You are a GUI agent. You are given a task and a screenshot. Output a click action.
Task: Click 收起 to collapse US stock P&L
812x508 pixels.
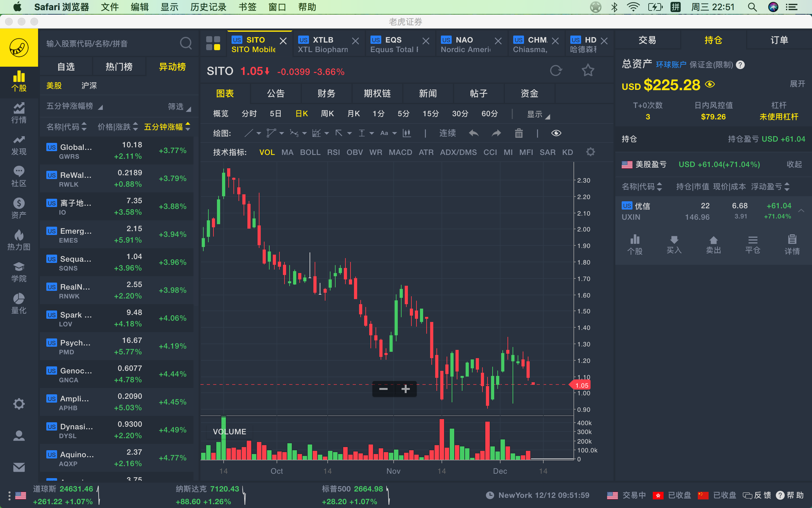(794, 164)
